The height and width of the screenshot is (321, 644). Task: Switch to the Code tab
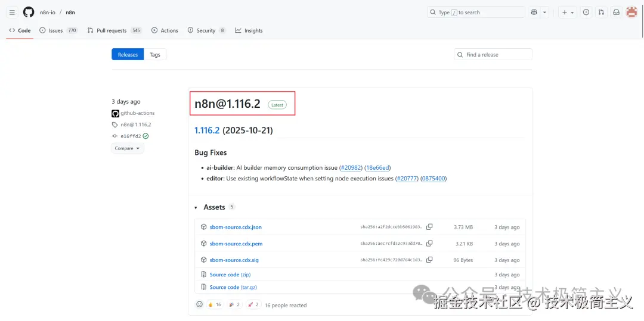20,30
